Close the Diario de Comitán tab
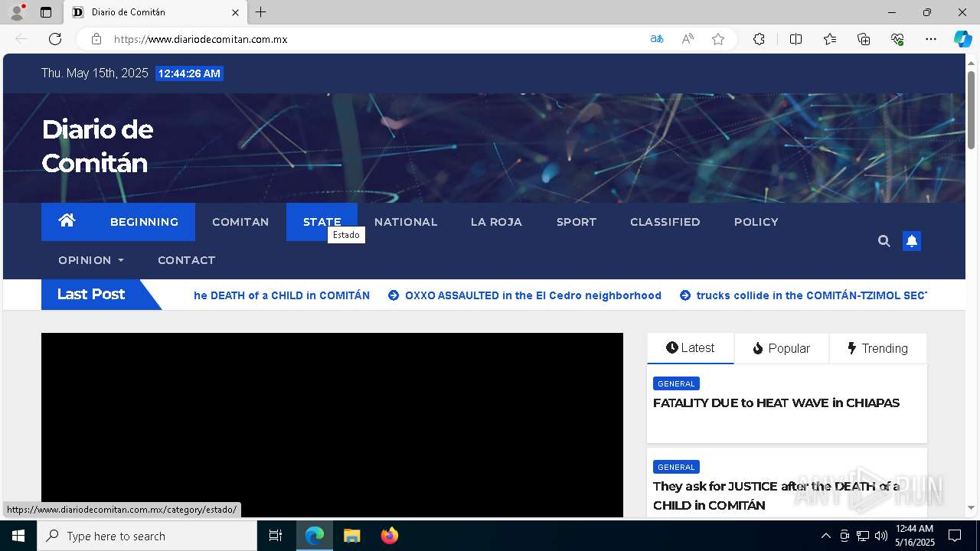 pos(235,12)
